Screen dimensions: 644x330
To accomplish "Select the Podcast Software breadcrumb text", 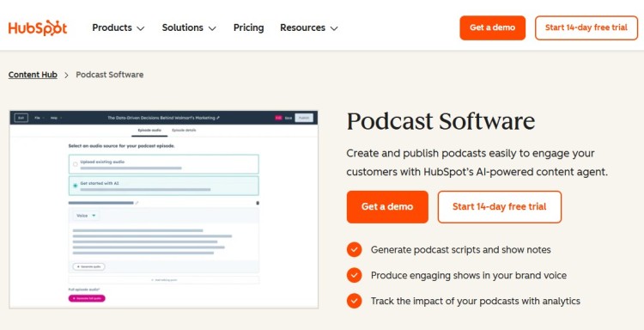I will pyautogui.click(x=110, y=75).
